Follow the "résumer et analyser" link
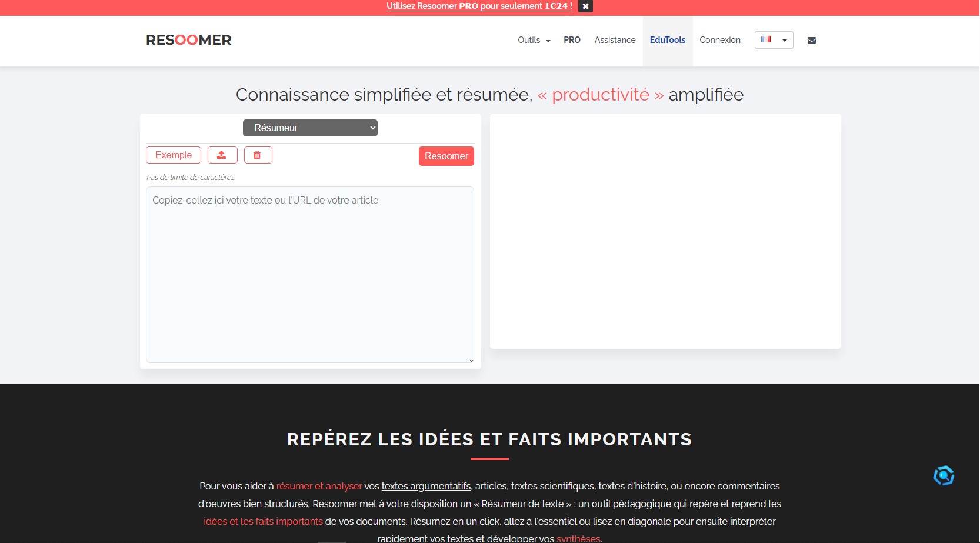The height and width of the screenshot is (543, 980). pyautogui.click(x=319, y=486)
